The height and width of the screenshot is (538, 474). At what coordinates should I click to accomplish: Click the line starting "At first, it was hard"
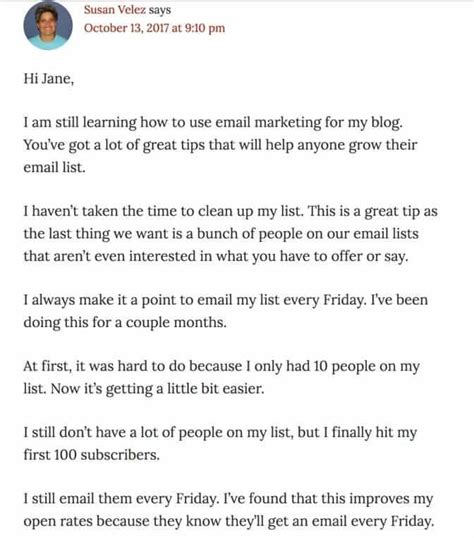(x=222, y=366)
